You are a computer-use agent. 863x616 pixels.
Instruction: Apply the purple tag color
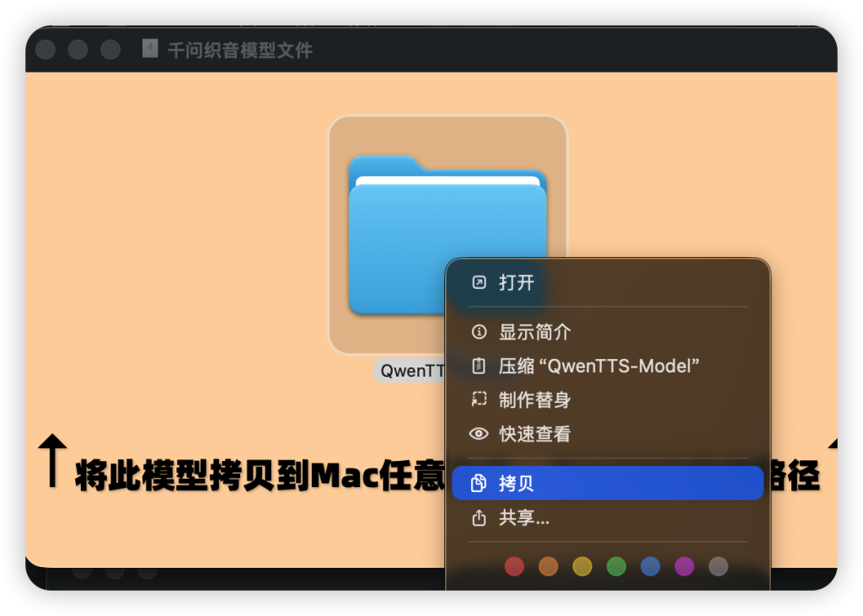684,566
